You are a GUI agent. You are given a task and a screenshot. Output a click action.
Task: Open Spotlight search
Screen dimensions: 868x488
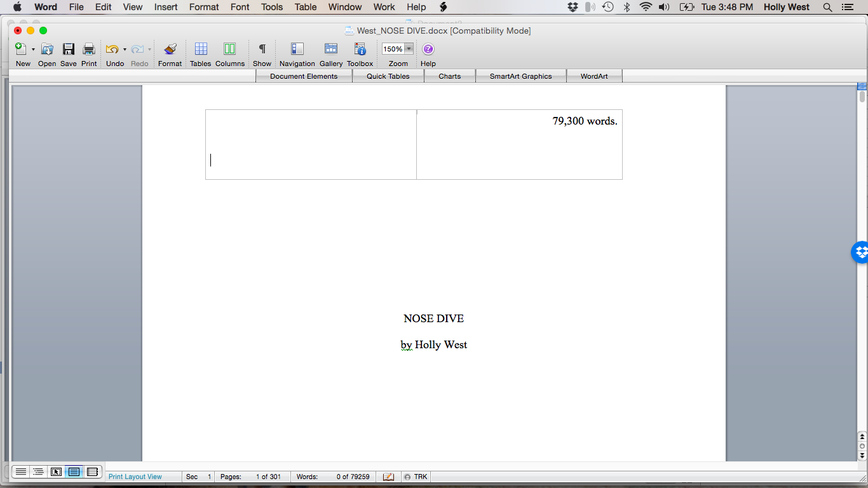(827, 7)
